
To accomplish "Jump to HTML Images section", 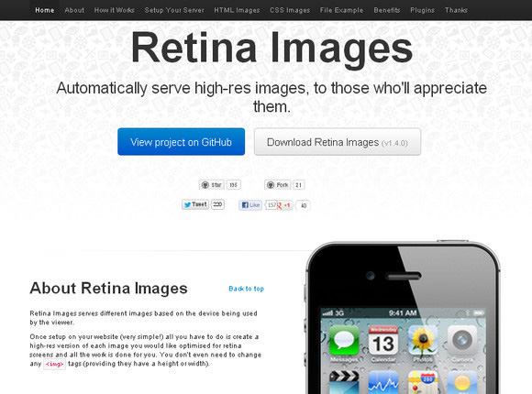I will click(x=237, y=10).
